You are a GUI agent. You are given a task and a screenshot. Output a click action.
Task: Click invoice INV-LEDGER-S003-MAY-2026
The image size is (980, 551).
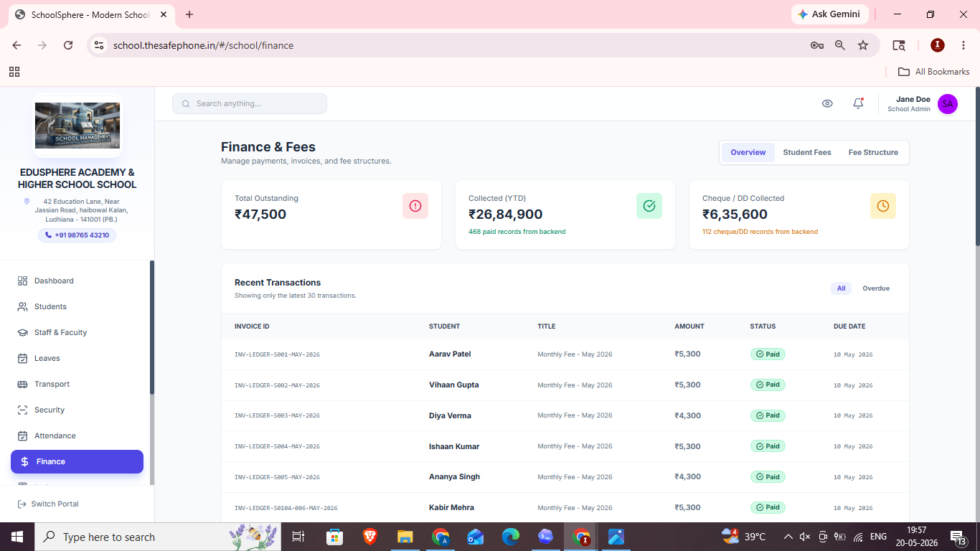click(x=277, y=416)
